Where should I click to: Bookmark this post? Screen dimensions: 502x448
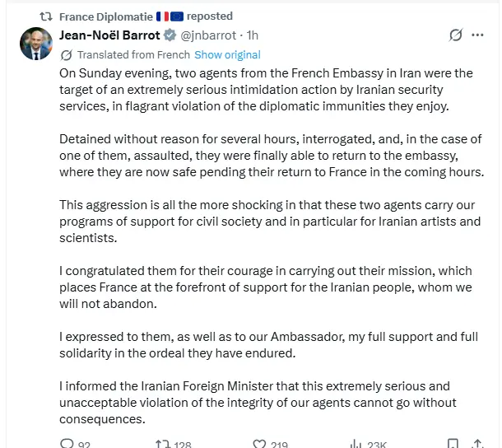pos(453,444)
